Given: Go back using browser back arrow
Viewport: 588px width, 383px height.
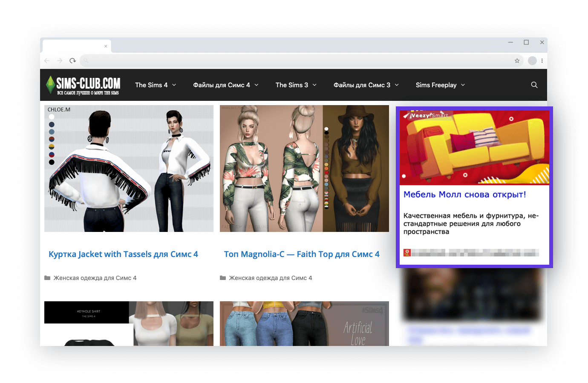Looking at the screenshot, I should tap(47, 61).
